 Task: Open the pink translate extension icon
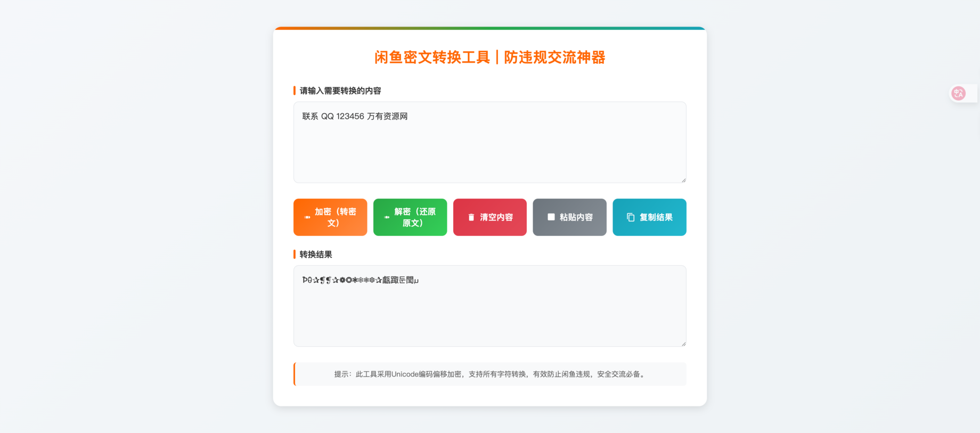pyautogui.click(x=959, y=93)
